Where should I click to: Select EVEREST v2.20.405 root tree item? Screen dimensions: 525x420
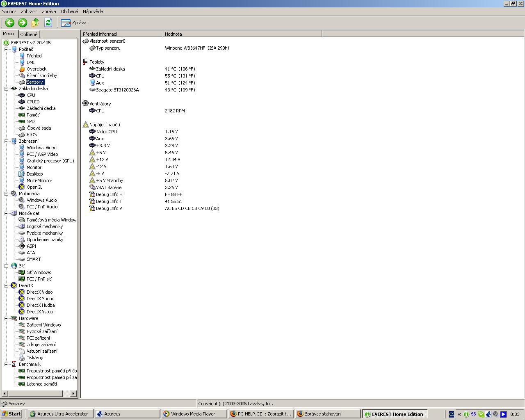click(31, 43)
